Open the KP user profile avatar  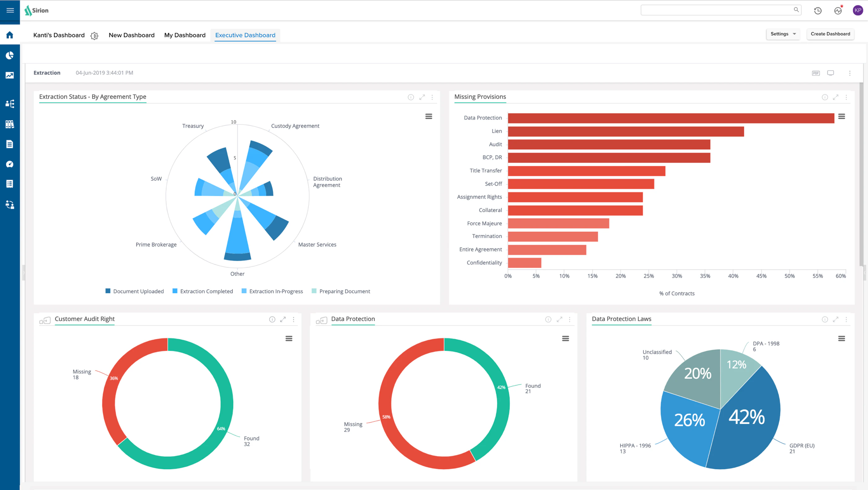tap(857, 11)
